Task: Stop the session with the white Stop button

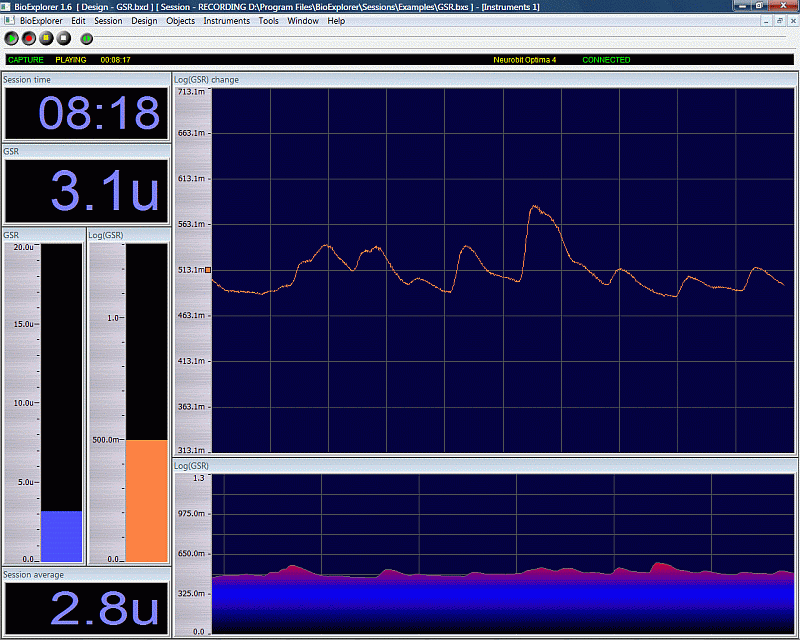Action: pyautogui.click(x=63, y=38)
